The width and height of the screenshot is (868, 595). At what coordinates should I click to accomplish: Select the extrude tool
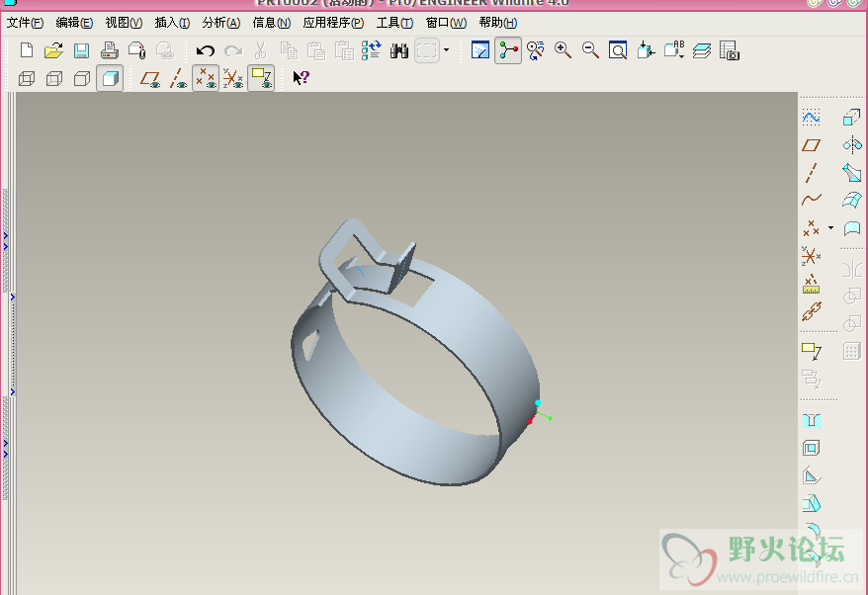click(852, 117)
